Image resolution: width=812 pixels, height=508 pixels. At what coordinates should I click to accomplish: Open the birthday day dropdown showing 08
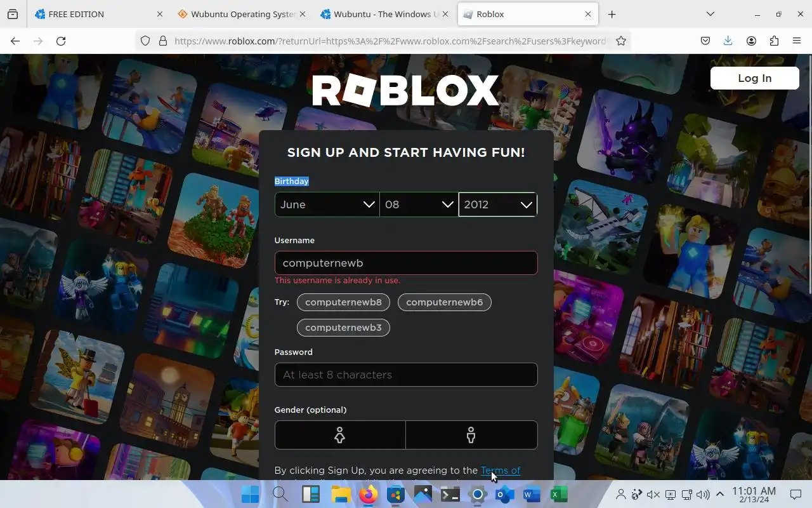click(x=419, y=204)
